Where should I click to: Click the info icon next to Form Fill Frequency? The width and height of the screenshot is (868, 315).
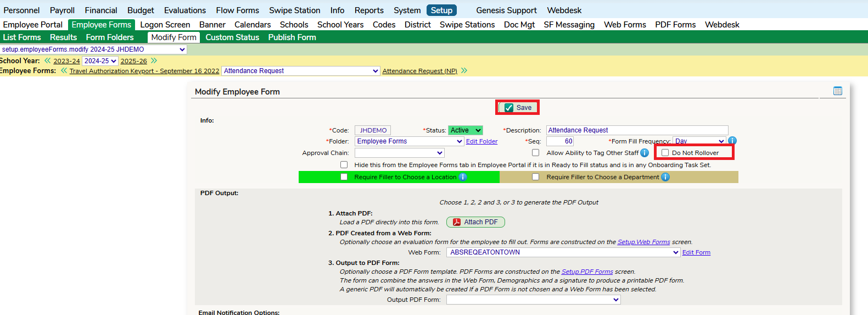(x=732, y=141)
